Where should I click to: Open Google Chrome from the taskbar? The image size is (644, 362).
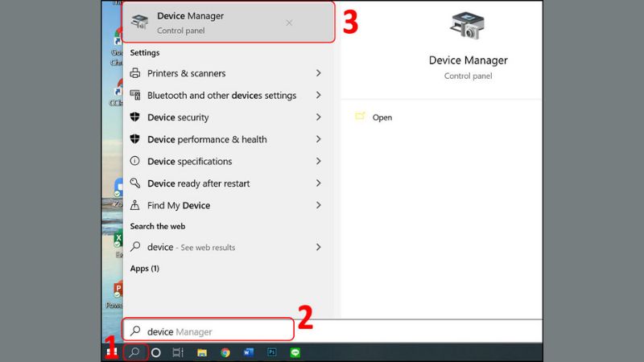point(225,352)
